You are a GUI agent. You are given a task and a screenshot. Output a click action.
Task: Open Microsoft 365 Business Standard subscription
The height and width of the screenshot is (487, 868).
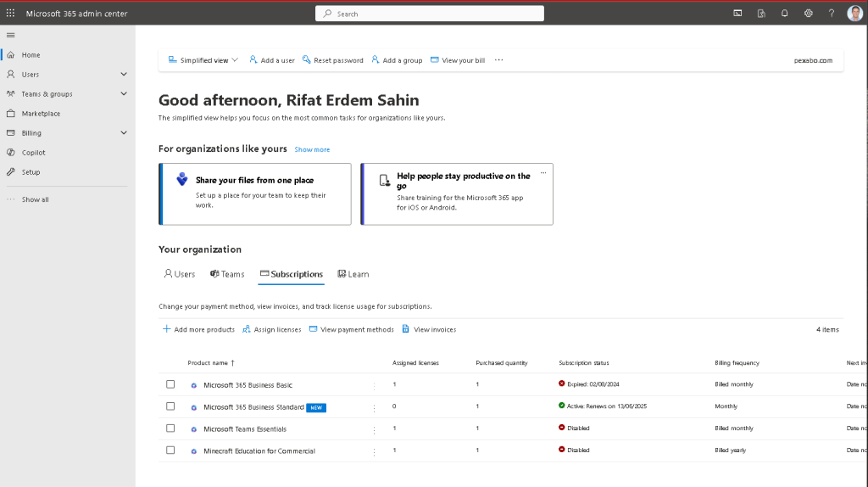click(x=253, y=407)
